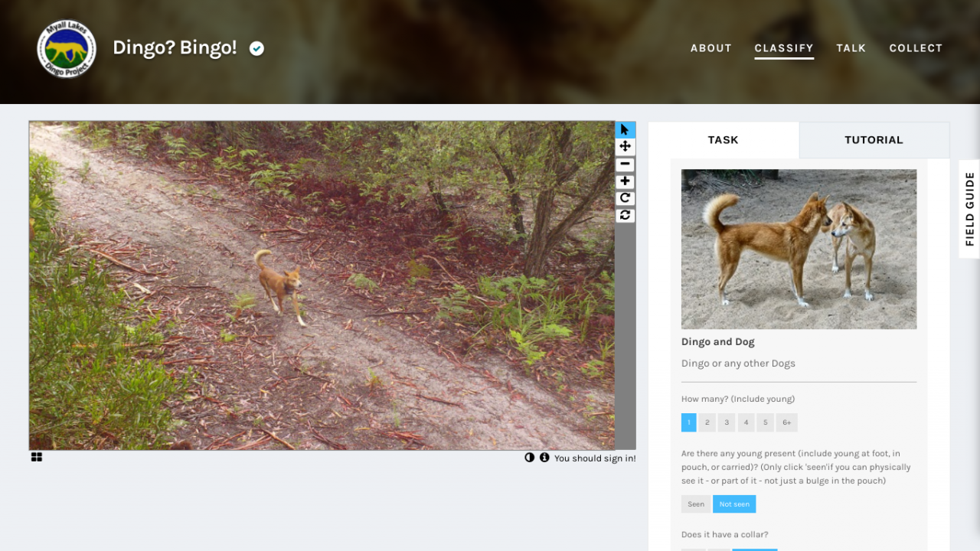Image resolution: width=980 pixels, height=551 pixels.
Task: Choose 6+ for how many animals
Action: 786,422
